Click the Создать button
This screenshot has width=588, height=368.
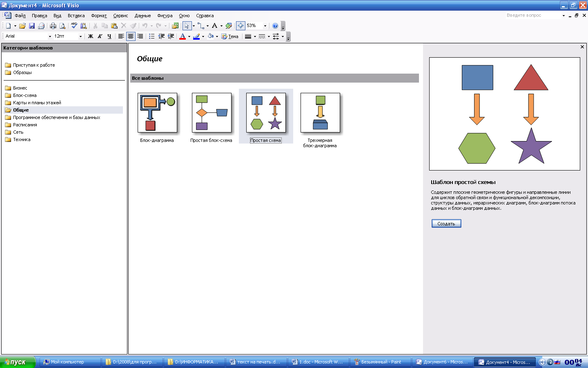(446, 224)
